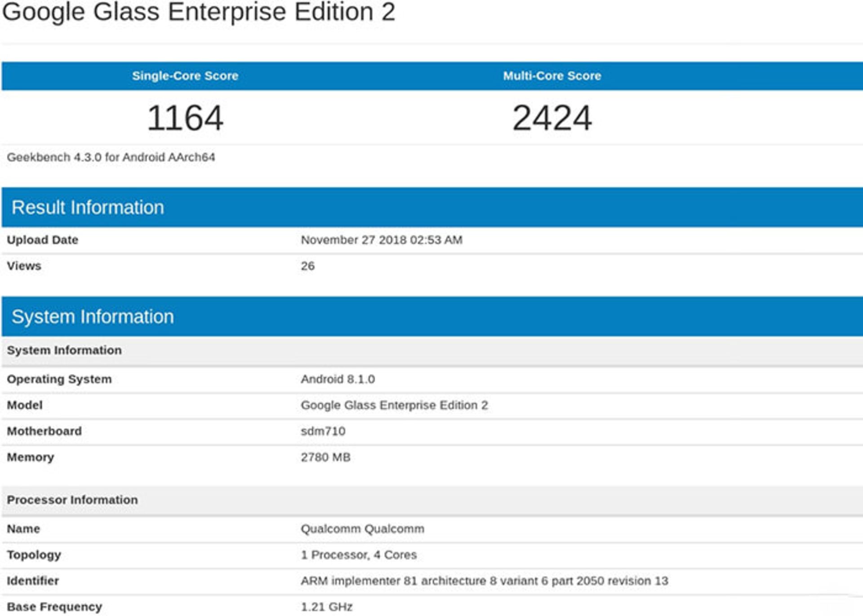The height and width of the screenshot is (616, 863).
Task: Select the views count 26
Action: click(308, 266)
